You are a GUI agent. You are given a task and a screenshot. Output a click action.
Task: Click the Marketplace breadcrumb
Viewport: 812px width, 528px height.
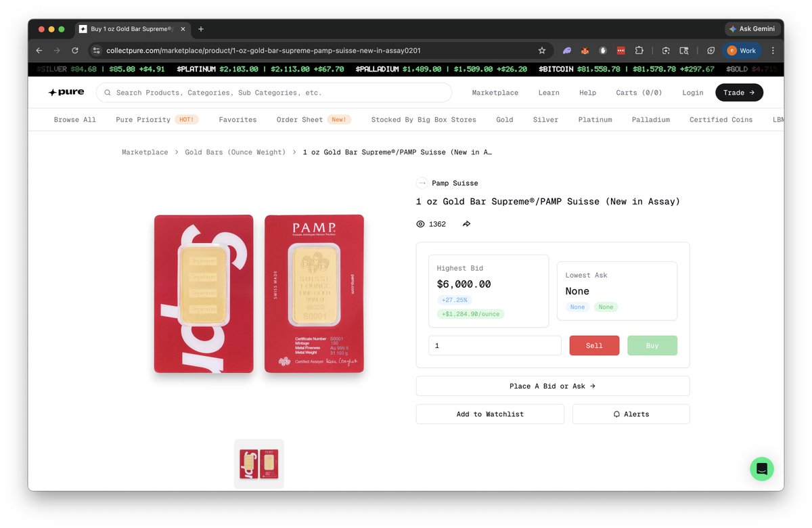coord(145,152)
